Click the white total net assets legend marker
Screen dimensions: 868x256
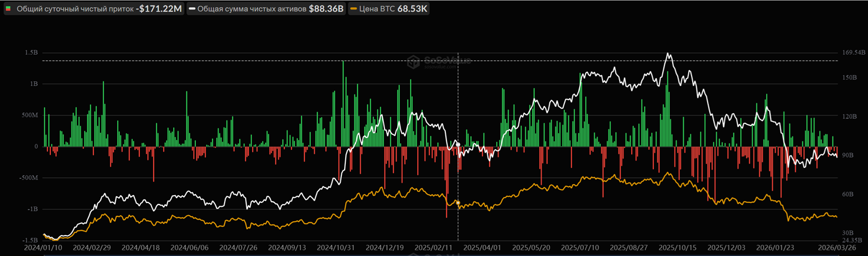coord(192,9)
